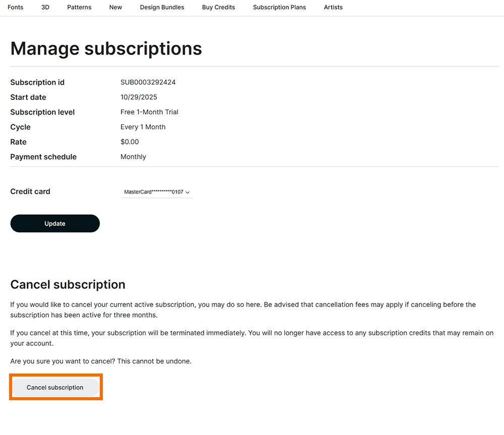
Task: Select the New navigation item
Action: [x=115, y=8]
